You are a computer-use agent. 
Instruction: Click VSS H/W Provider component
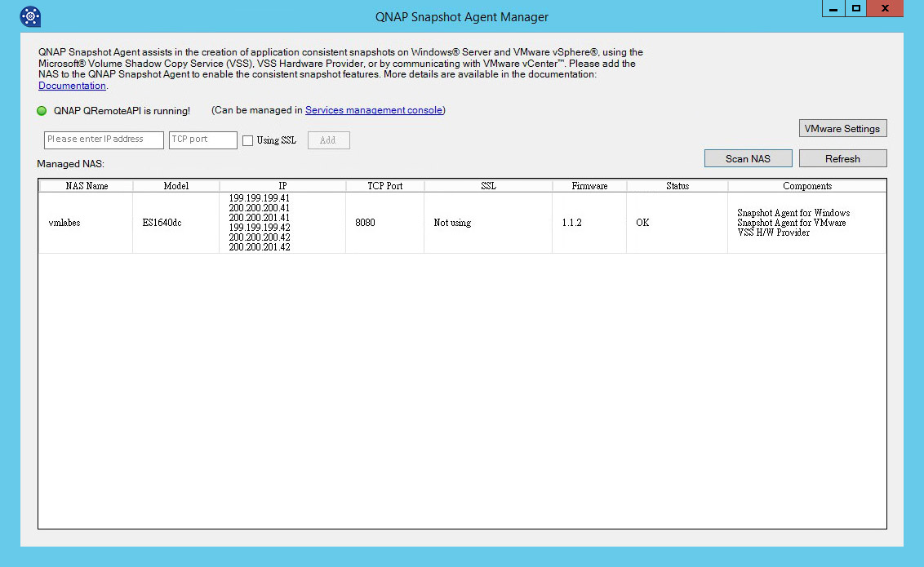pyautogui.click(x=774, y=233)
